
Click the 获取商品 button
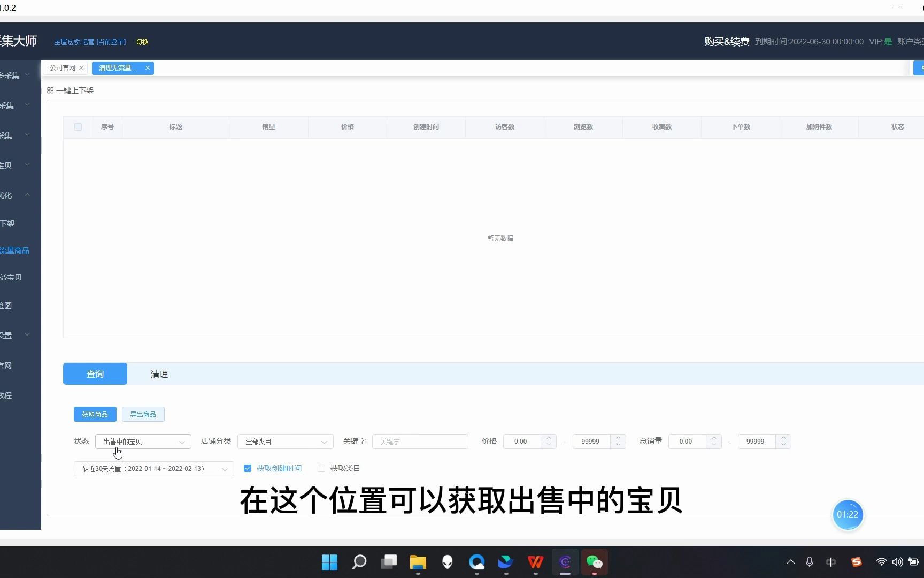(x=95, y=414)
